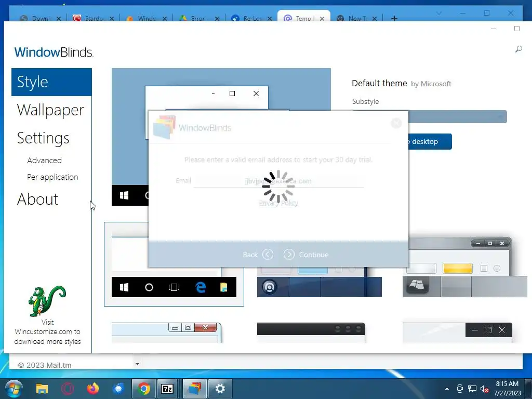
Task: Select the dark flat caption style thumbnail
Action: point(457,332)
